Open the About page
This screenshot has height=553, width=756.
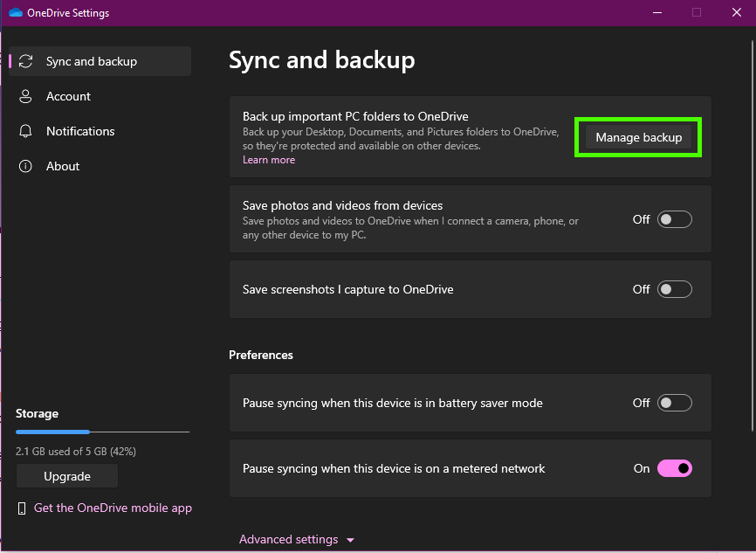click(63, 166)
